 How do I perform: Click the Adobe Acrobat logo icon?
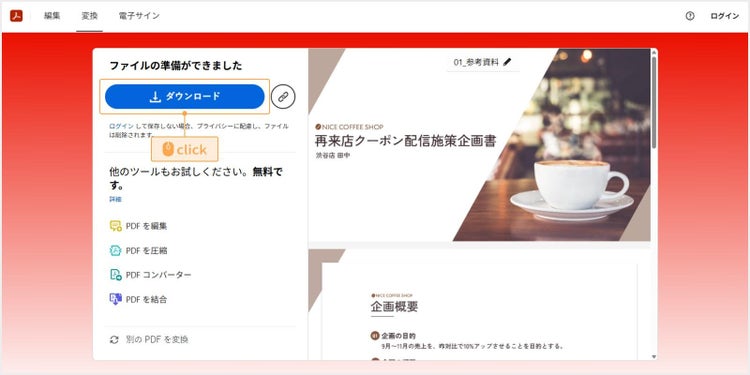point(16,16)
